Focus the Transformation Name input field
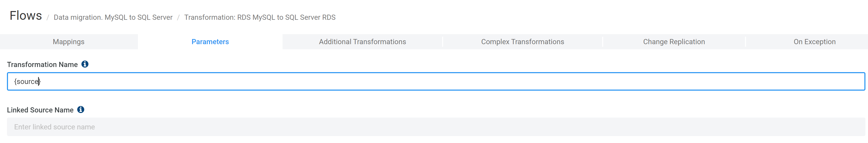 pos(436,81)
